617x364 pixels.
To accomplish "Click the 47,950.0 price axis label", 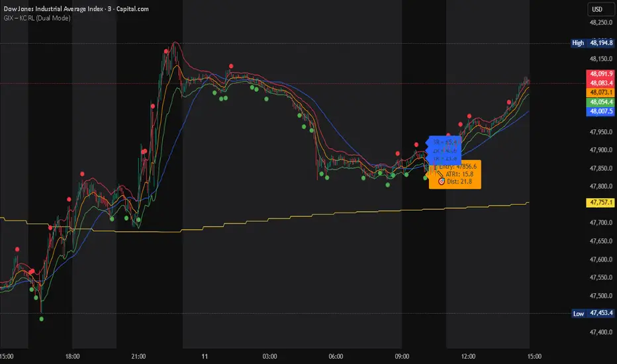I will point(601,132).
